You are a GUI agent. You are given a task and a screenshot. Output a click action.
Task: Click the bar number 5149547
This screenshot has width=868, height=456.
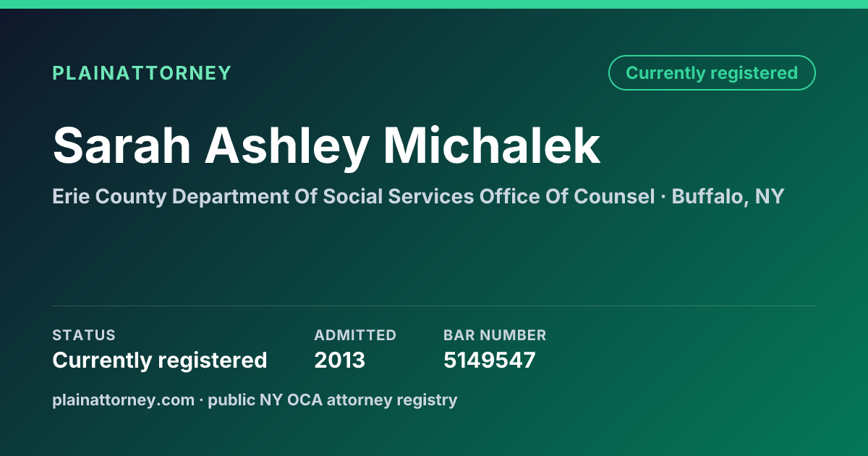coord(490,360)
